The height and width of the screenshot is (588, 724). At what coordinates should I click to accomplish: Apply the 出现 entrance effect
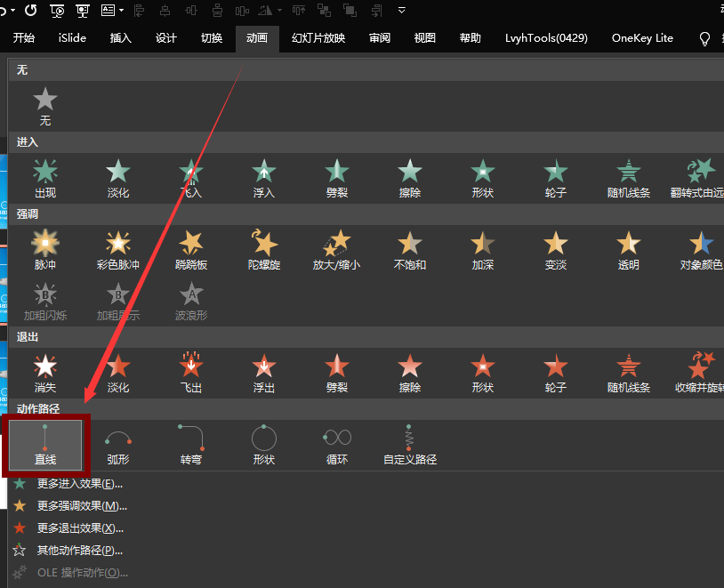(45, 177)
